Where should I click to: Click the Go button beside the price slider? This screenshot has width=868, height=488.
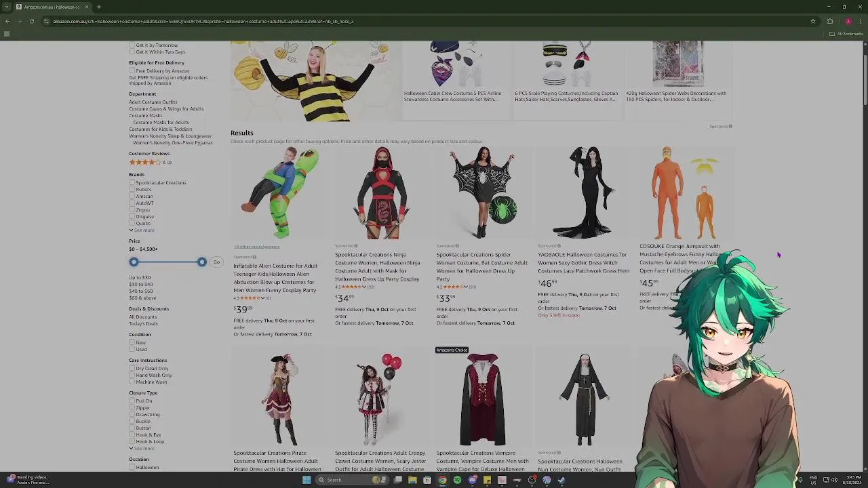(x=216, y=262)
